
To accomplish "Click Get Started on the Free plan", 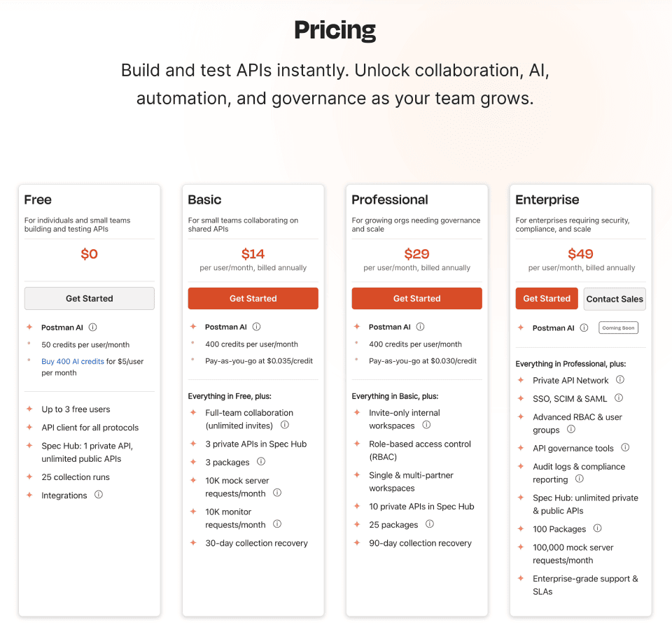I will pos(90,299).
